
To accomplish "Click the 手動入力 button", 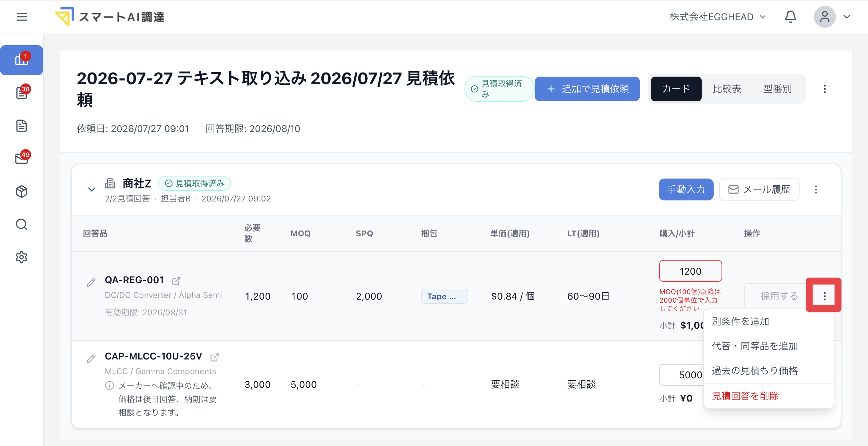I will pyautogui.click(x=686, y=189).
